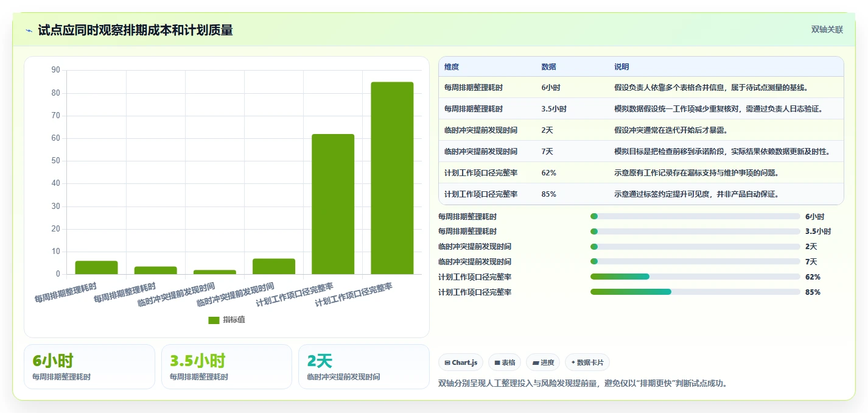Click the description 示意原有工作记录存在漏标支持
868x413 pixels.
point(696,173)
